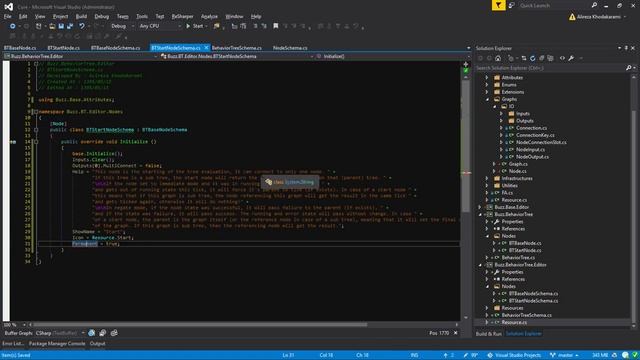The width and height of the screenshot is (640, 360).
Task: Open the Buzz.BehaviorTree.Editor project dropdown
Action: [x=155, y=56]
